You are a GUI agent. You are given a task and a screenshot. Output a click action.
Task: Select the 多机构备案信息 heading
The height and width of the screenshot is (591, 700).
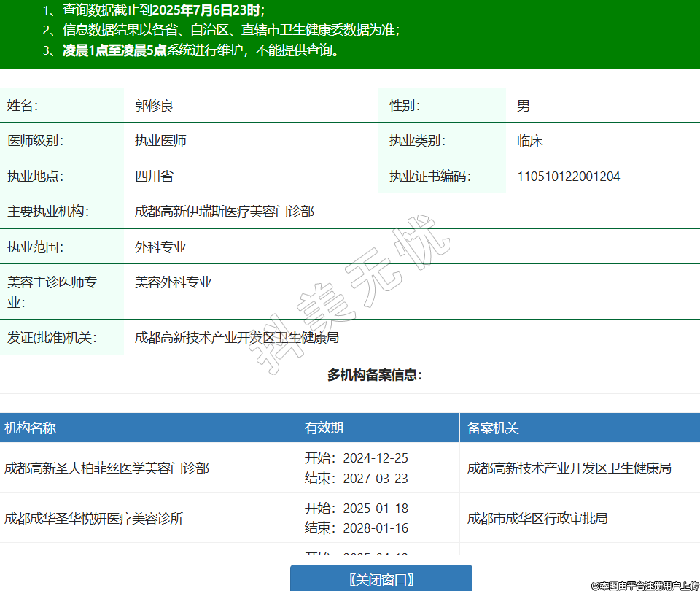coord(374,375)
